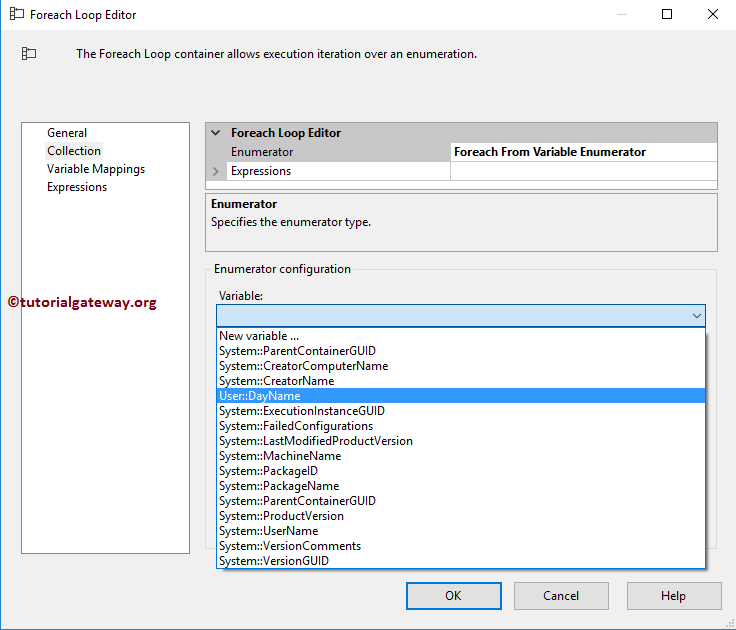Image resolution: width=736 pixels, height=630 pixels.
Task: Pick the User::DayName variable
Action: 461,396
